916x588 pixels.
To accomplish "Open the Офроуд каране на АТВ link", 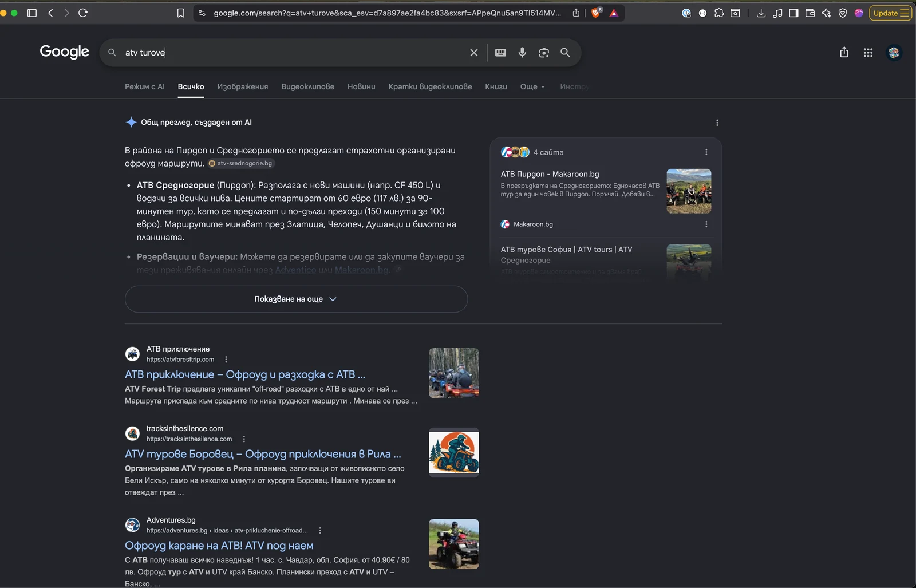I will [219, 546].
